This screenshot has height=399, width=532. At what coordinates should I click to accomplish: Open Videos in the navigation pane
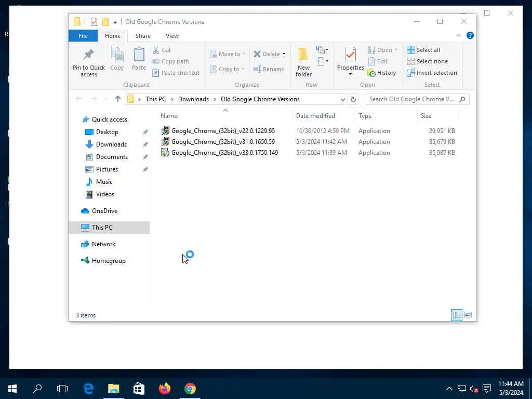105,194
